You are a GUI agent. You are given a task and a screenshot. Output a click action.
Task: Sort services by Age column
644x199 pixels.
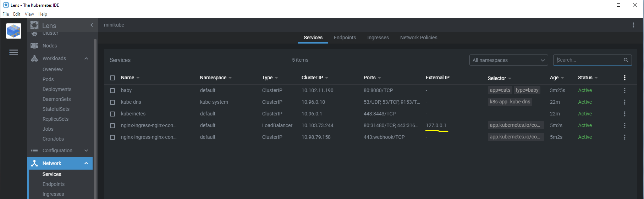tap(557, 78)
